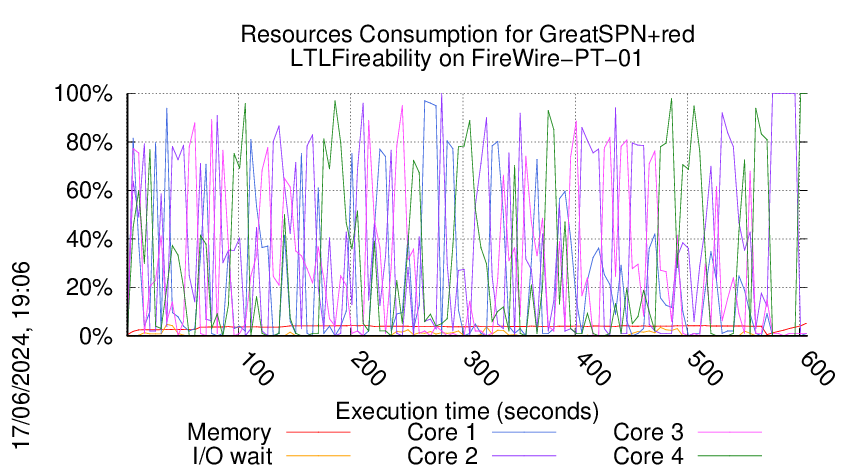This screenshot has height=475, width=850.
Task: Click the Core 2 legend label
Action: tap(442, 456)
